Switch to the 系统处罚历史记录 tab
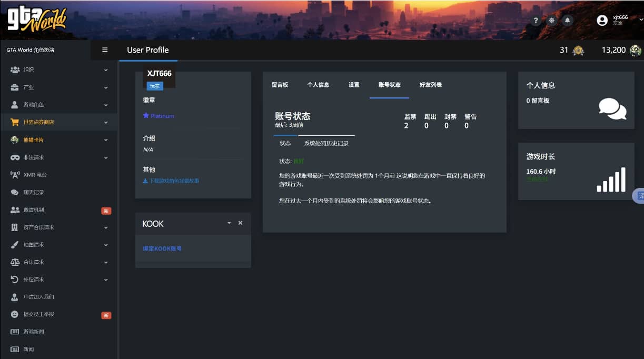Screen dimensions: 644x359 click(x=326, y=143)
